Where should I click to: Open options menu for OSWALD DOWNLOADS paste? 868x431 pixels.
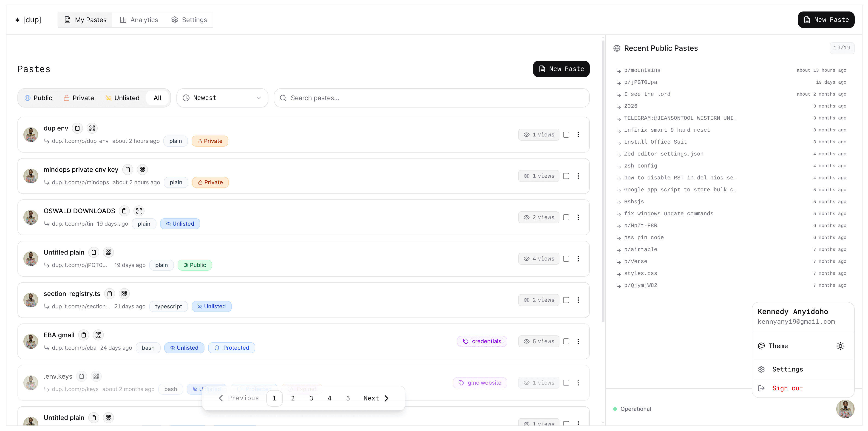pos(579,217)
